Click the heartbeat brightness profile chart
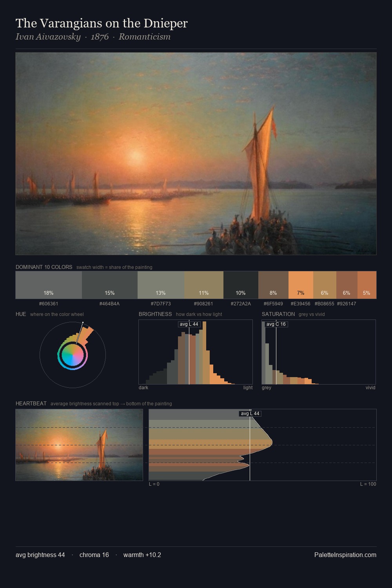The height and width of the screenshot is (588, 392). [x=263, y=445]
